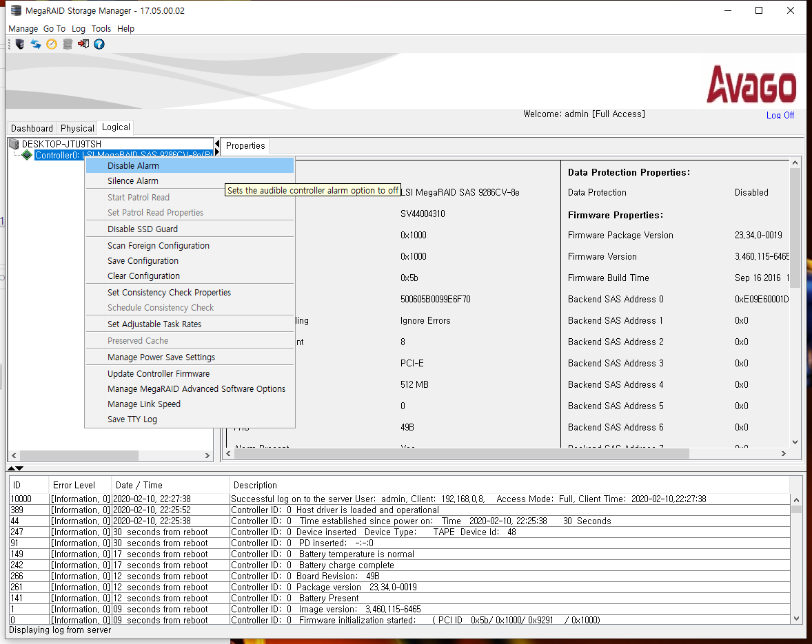The image size is (812, 644).
Task: Open help via blue question mark icon
Action: pos(99,44)
